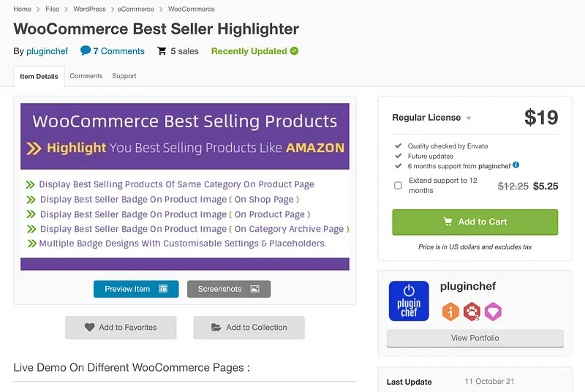Click the Add to Collection button
Screen dimensions: 585x392
249,327
